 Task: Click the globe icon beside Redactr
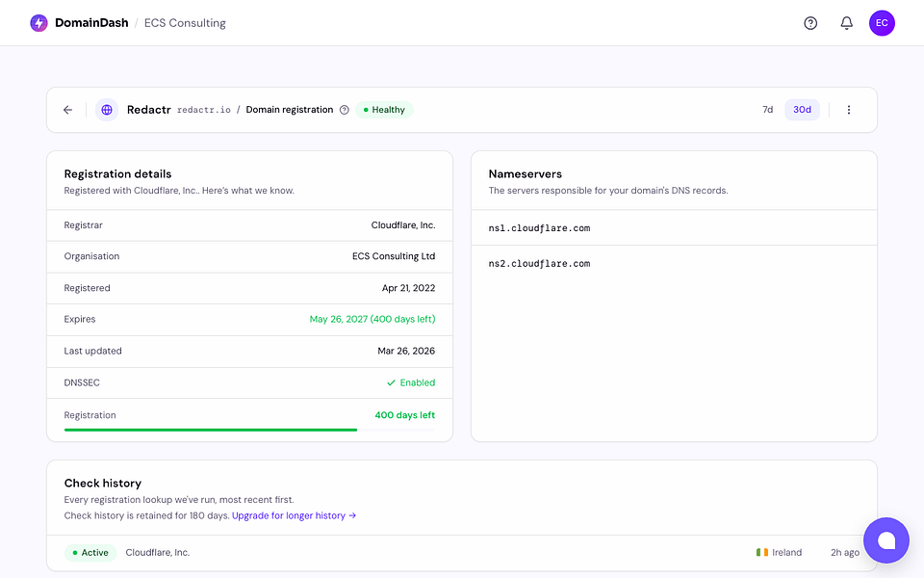coord(107,110)
